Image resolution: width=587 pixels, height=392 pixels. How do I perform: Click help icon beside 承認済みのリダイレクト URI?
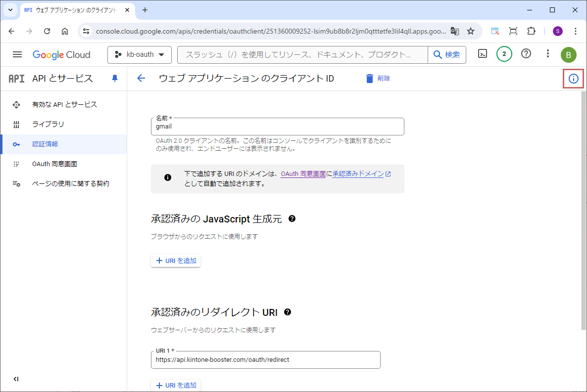pos(288,312)
